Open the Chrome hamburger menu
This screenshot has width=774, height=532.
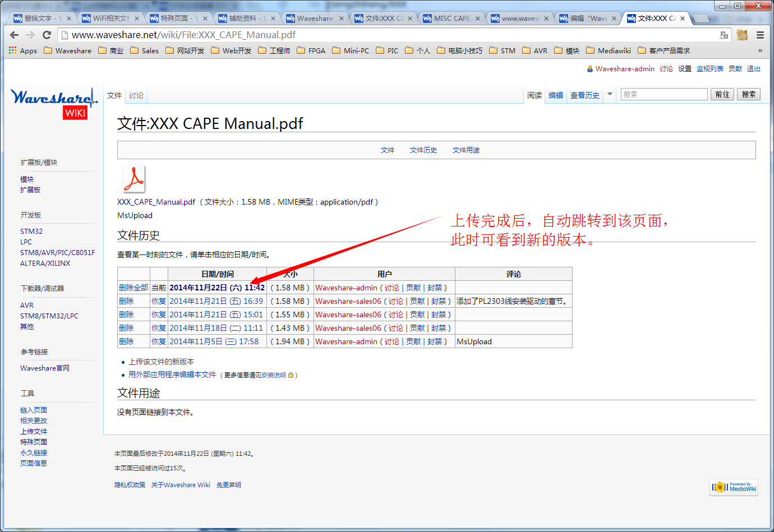coord(760,35)
